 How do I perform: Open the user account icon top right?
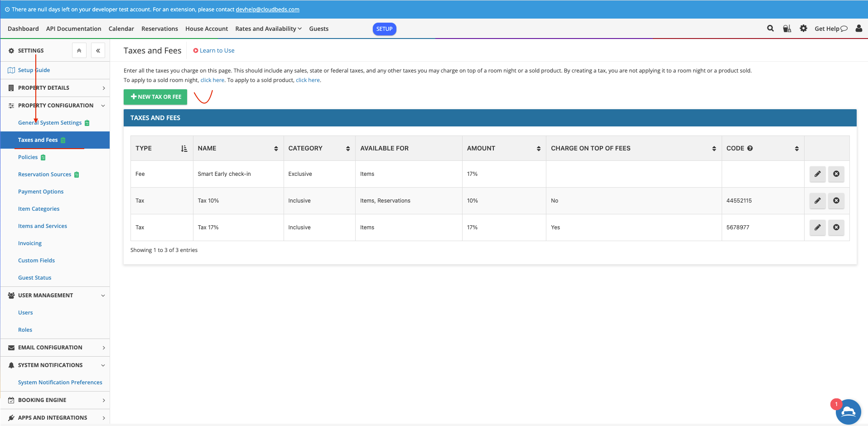coord(858,28)
